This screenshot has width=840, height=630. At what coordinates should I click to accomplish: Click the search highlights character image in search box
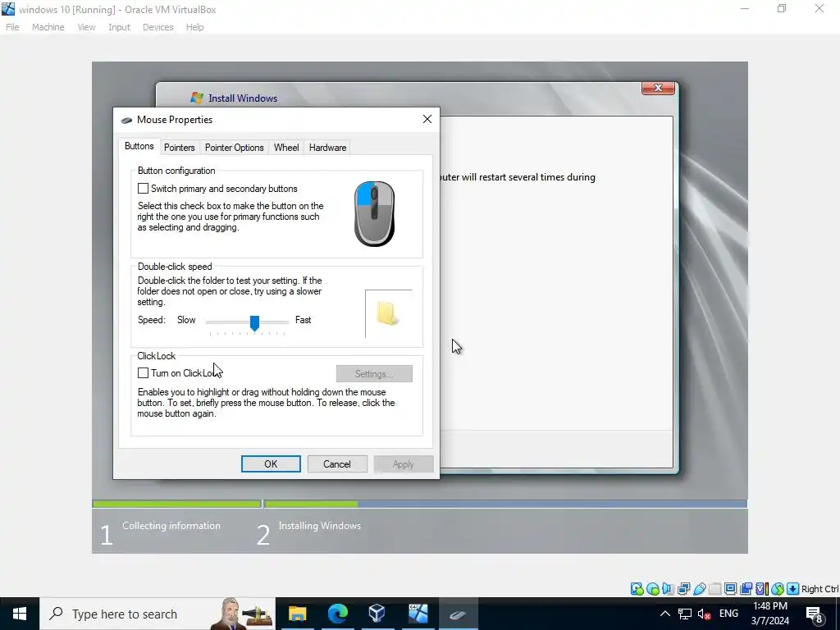(241, 614)
